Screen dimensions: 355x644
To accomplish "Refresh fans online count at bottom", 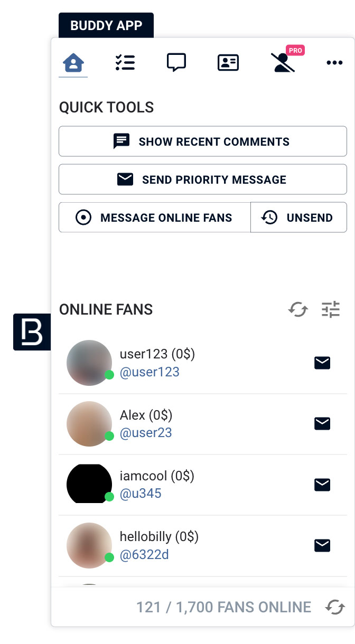I will [x=335, y=607].
